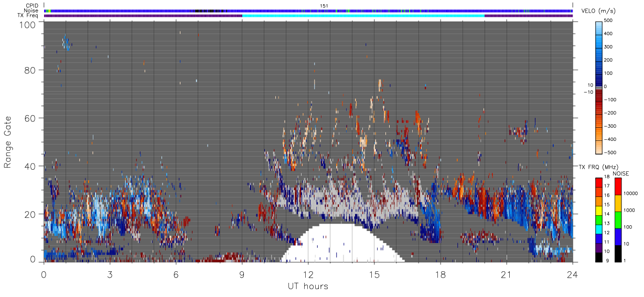This screenshot has width=644, height=297.
Task: Click the 'UT hours' x-axis title
Action: (308, 287)
